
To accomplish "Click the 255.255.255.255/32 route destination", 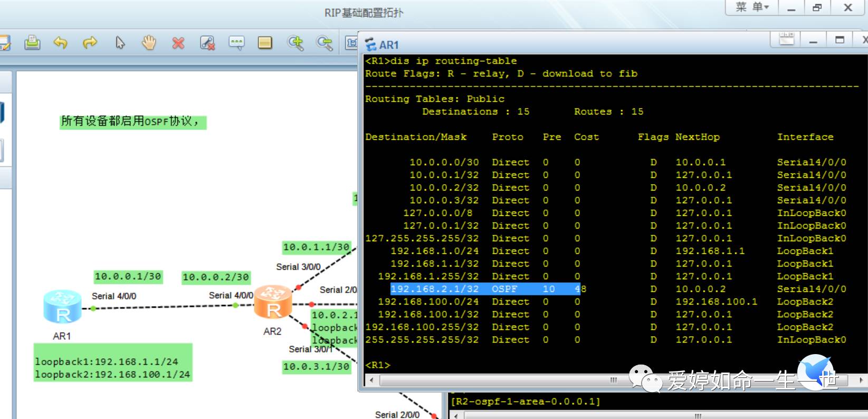I will click(422, 340).
